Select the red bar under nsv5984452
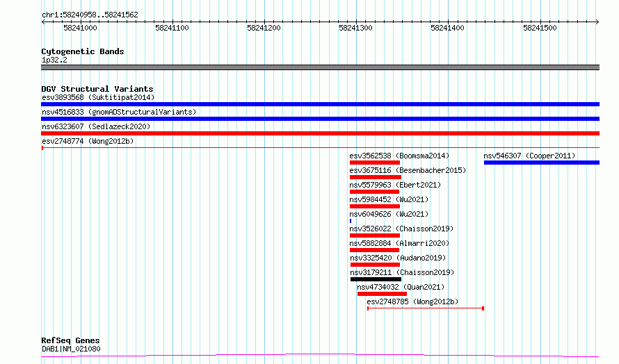The image size is (619, 364). pos(375,206)
